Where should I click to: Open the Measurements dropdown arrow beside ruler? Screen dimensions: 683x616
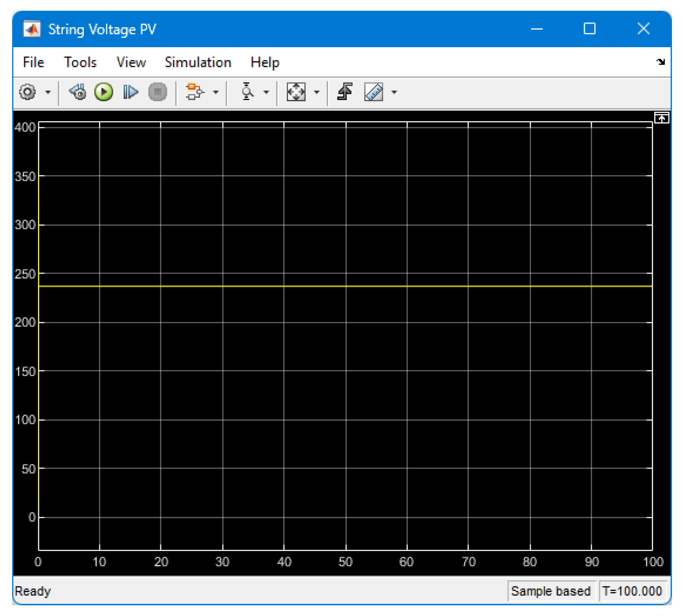point(394,92)
